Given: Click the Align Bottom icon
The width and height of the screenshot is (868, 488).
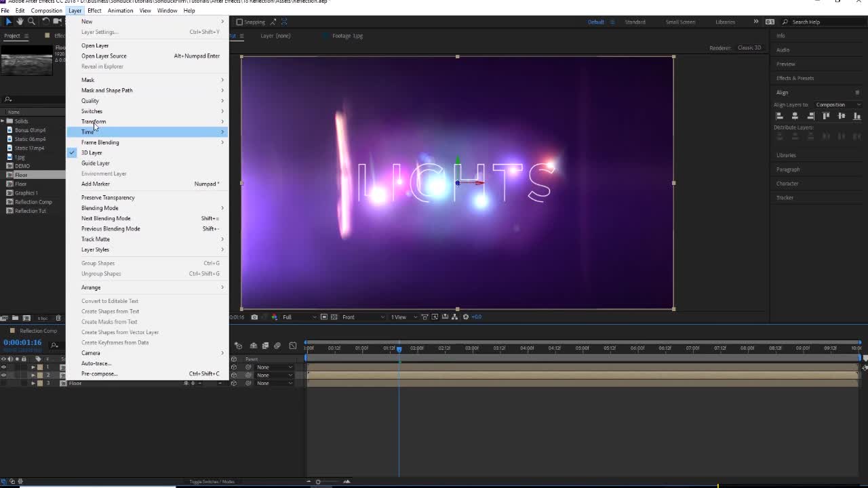Looking at the screenshot, I should point(858,116).
